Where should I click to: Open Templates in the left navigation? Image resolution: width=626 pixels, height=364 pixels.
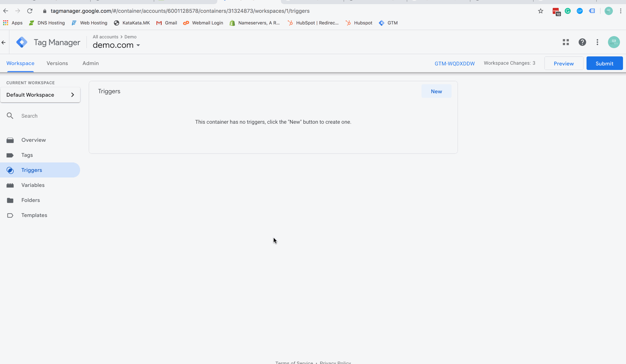click(34, 215)
